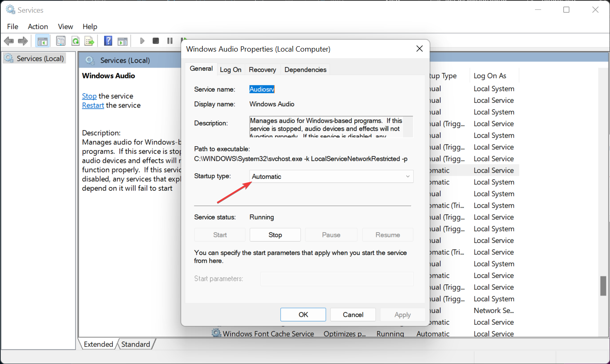
Task: Click into the Start parameters field
Action: point(337,279)
